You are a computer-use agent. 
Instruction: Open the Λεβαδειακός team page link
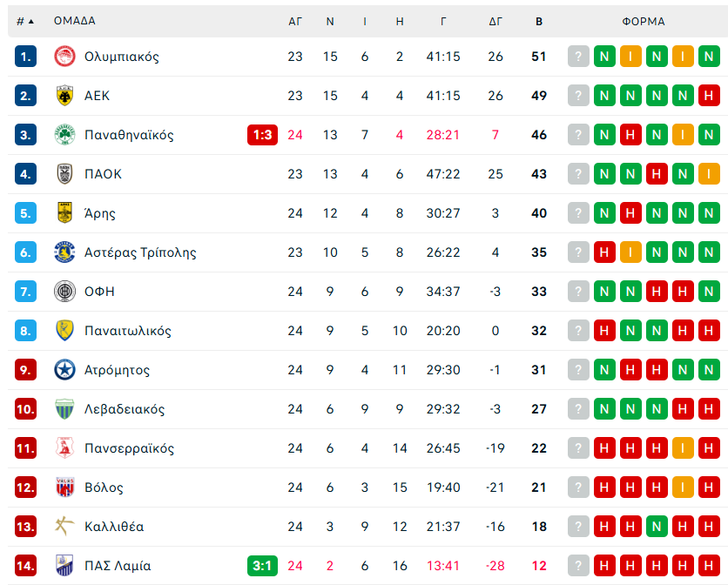pyautogui.click(x=125, y=409)
